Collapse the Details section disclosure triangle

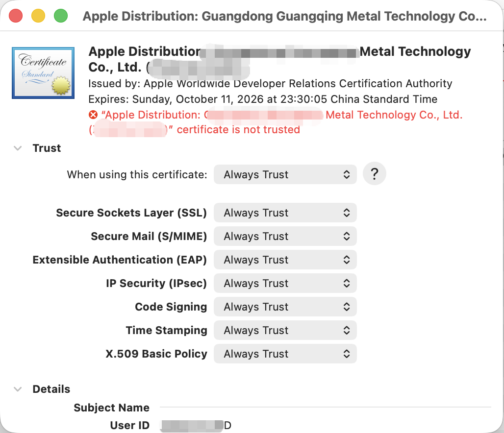pyautogui.click(x=18, y=389)
